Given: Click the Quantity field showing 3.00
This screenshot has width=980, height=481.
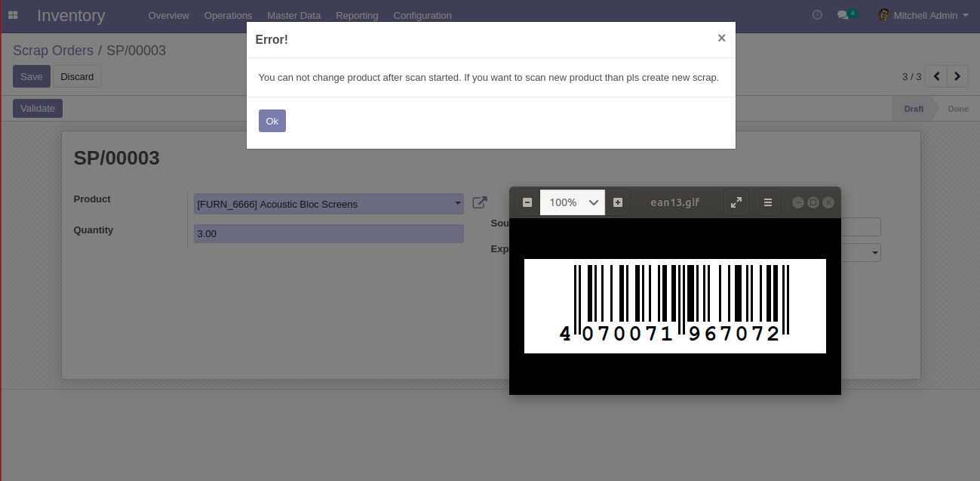Looking at the screenshot, I should (329, 234).
